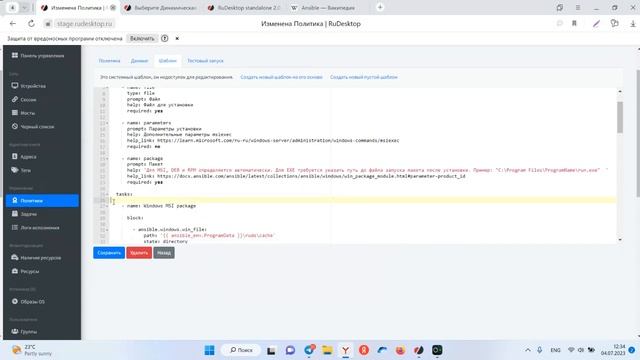The image size is (640, 360).
Task: Click the Устройства monitor icon in sidebar
Action: 15,86
